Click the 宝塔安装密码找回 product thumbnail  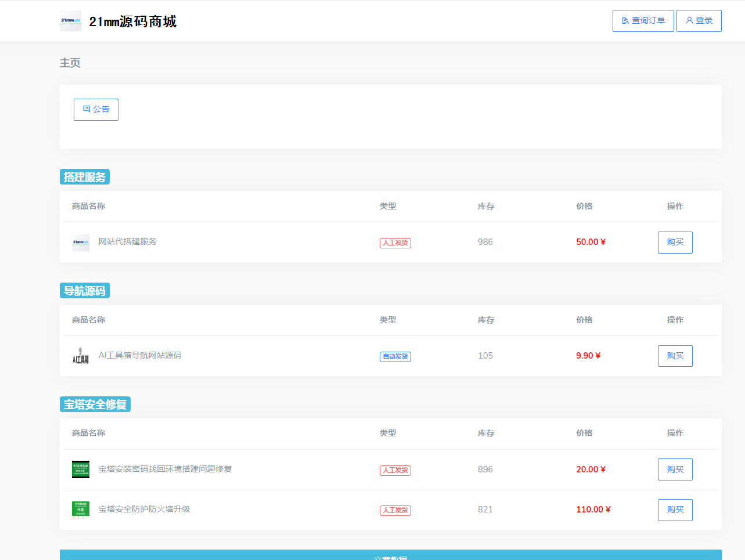click(x=81, y=469)
